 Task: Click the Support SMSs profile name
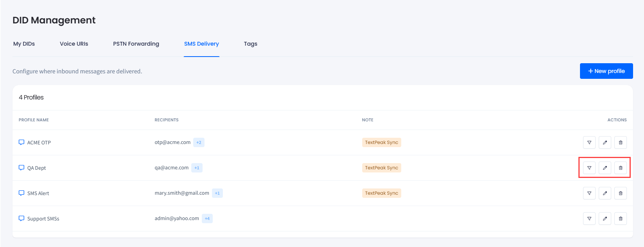tap(43, 219)
